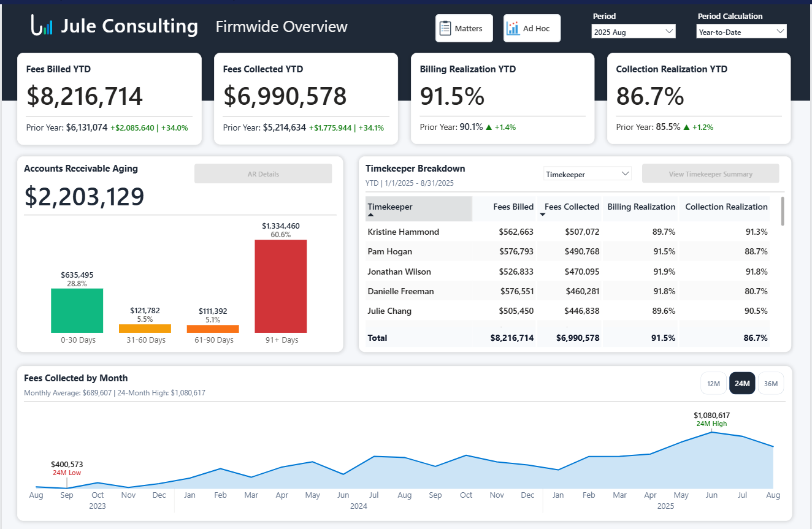Click the red 91+ Days aging bar
This screenshot has width=812, height=529.
click(x=280, y=286)
